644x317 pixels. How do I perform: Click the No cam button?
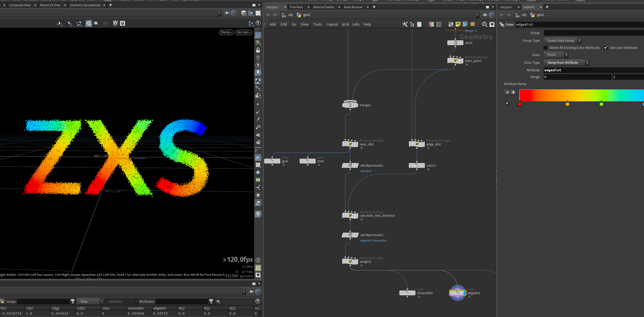point(244,32)
